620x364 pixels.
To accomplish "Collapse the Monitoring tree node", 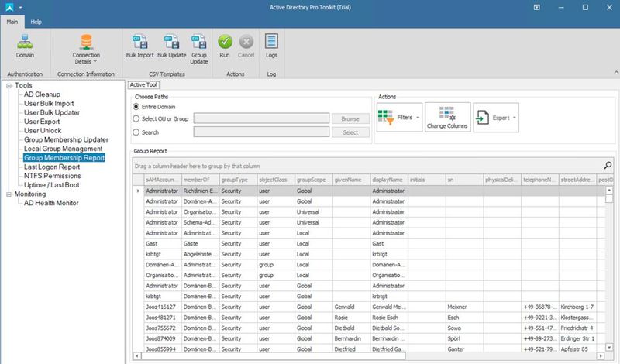I will [x=9, y=194].
